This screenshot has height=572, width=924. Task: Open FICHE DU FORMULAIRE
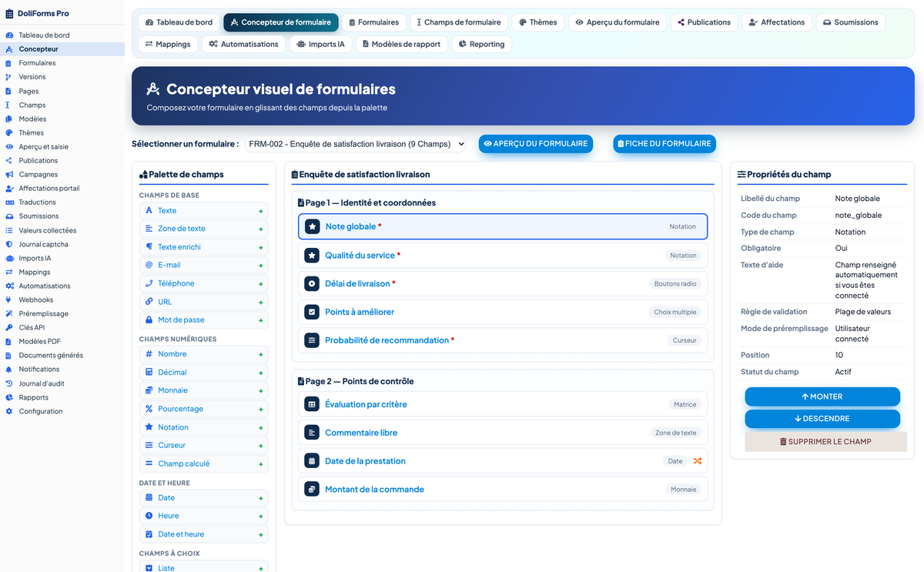[x=665, y=144]
